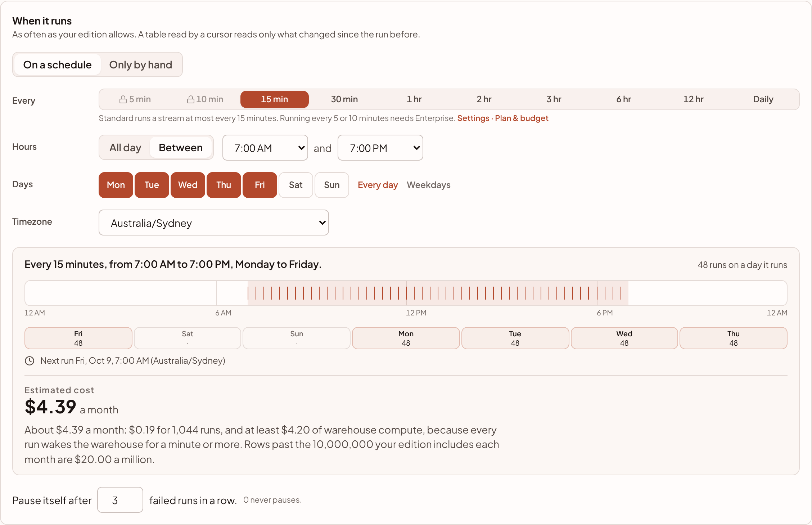Click the daily run timeline bar

click(406, 293)
